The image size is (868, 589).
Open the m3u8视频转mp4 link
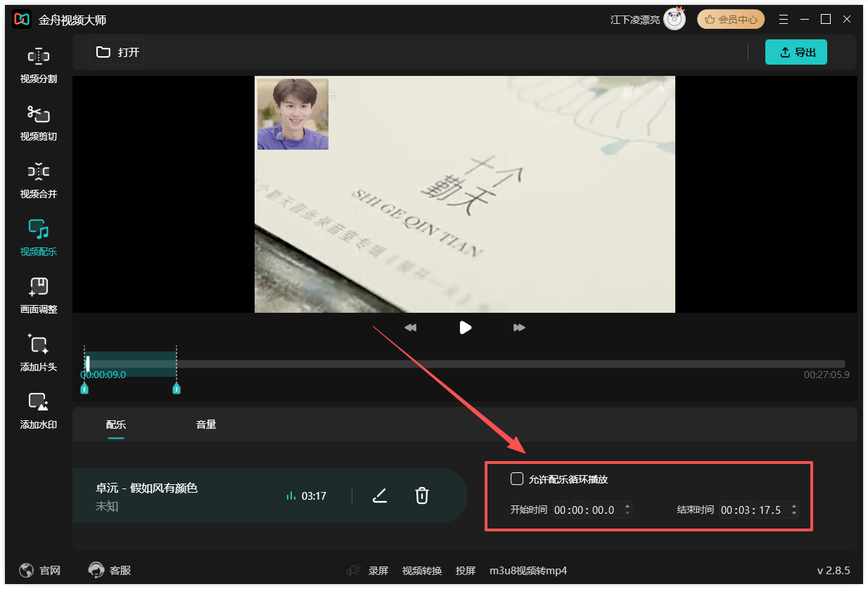point(528,571)
